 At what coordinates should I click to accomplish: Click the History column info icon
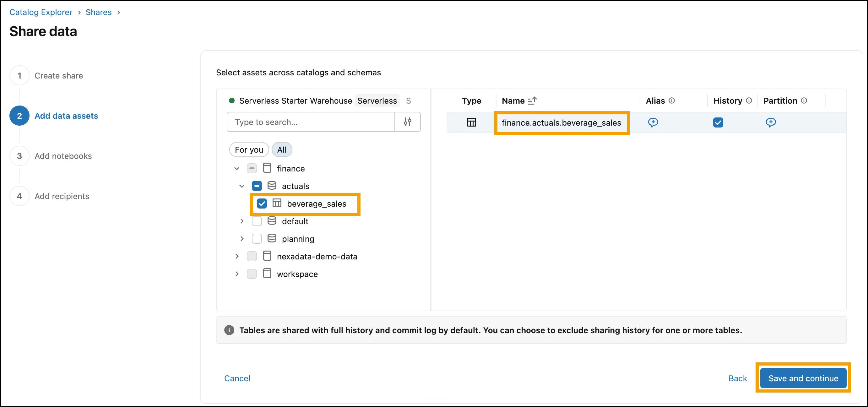click(x=749, y=100)
